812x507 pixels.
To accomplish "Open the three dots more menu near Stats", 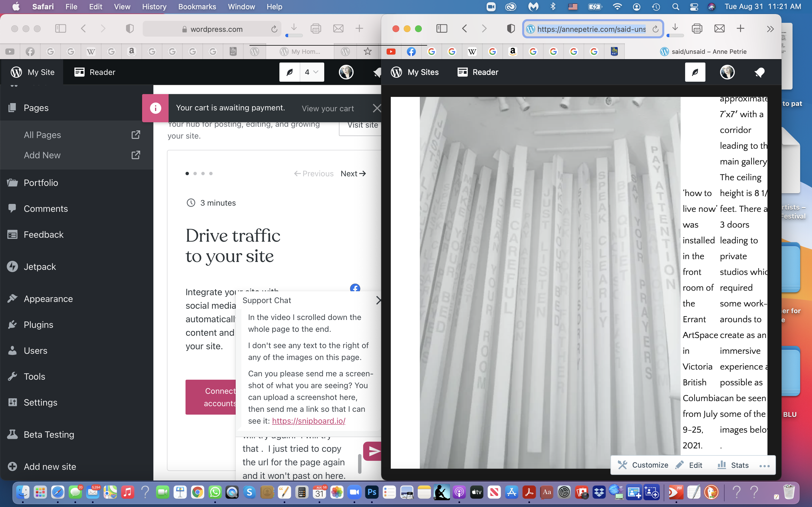I will pyautogui.click(x=764, y=465).
